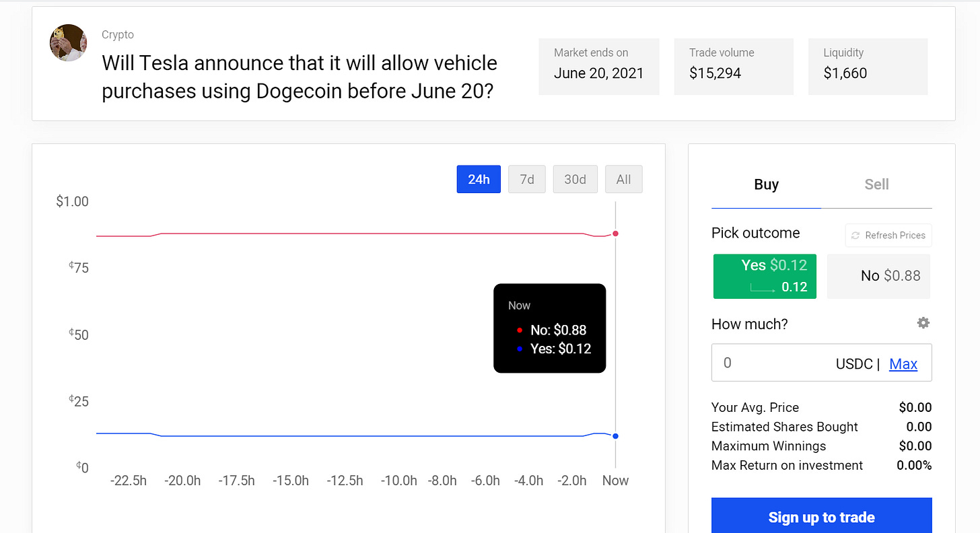980x533 pixels.
Task: Click the red No data point at Now
Action: (x=615, y=234)
